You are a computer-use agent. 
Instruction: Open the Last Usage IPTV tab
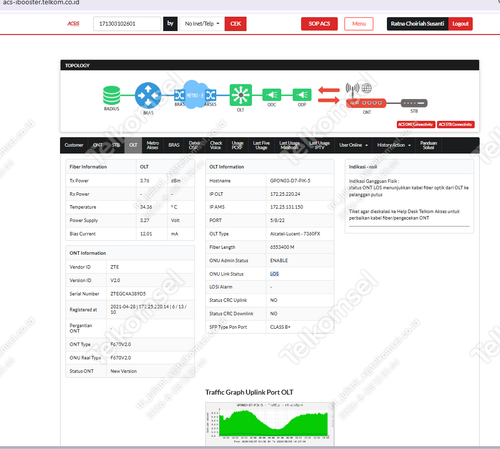pos(319,145)
